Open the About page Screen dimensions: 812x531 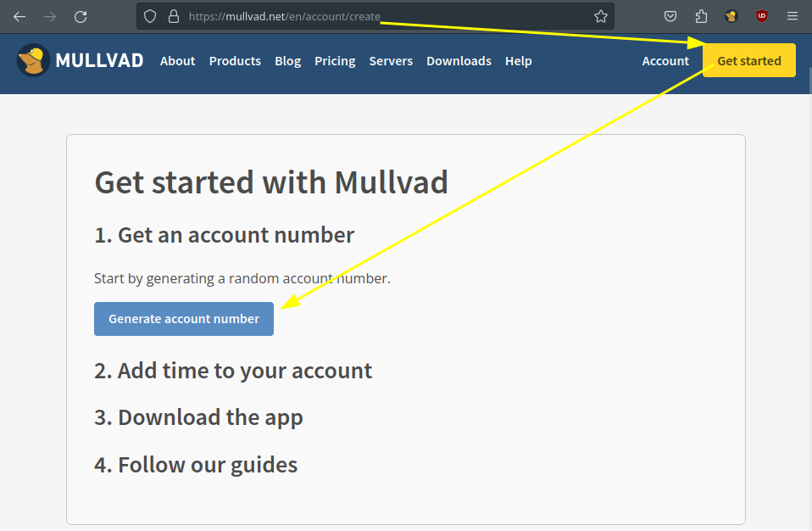tap(177, 61)
